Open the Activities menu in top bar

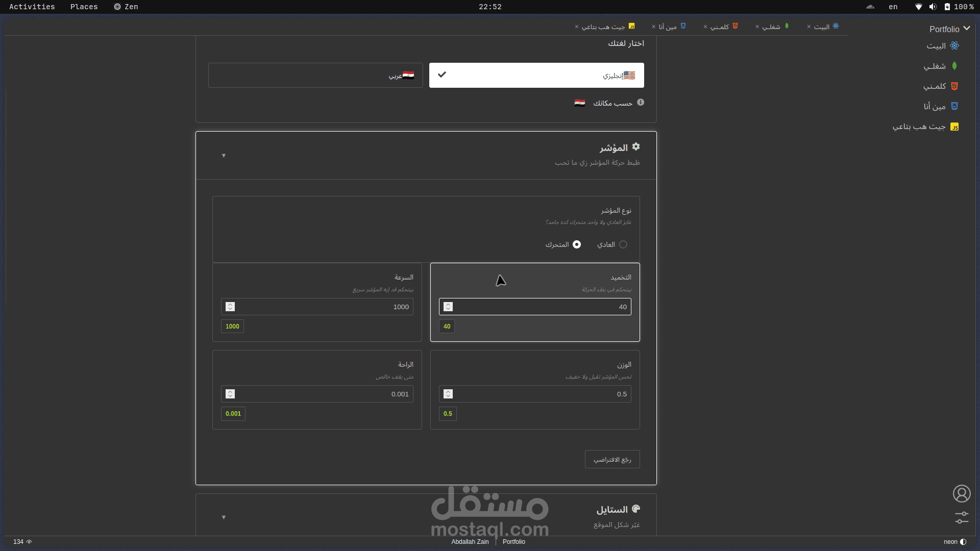(x=32, y=7)
